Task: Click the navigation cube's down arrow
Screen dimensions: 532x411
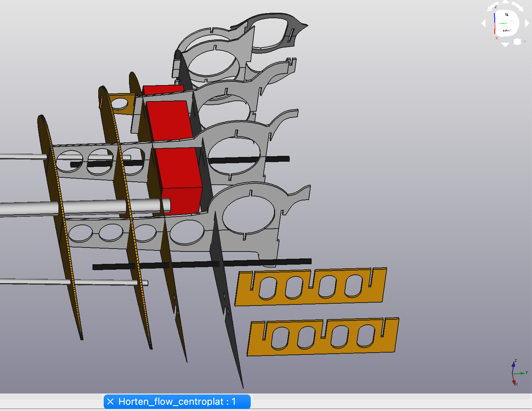Action: point(505,45)
